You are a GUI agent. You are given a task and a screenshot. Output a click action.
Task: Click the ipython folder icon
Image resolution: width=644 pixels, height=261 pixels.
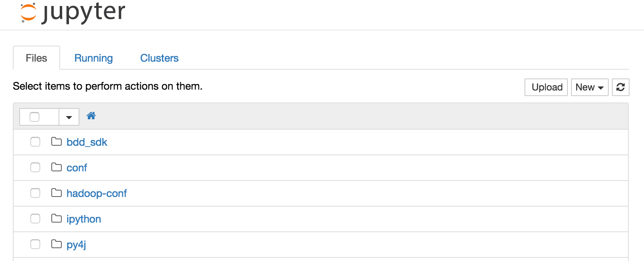click(57, 219)
